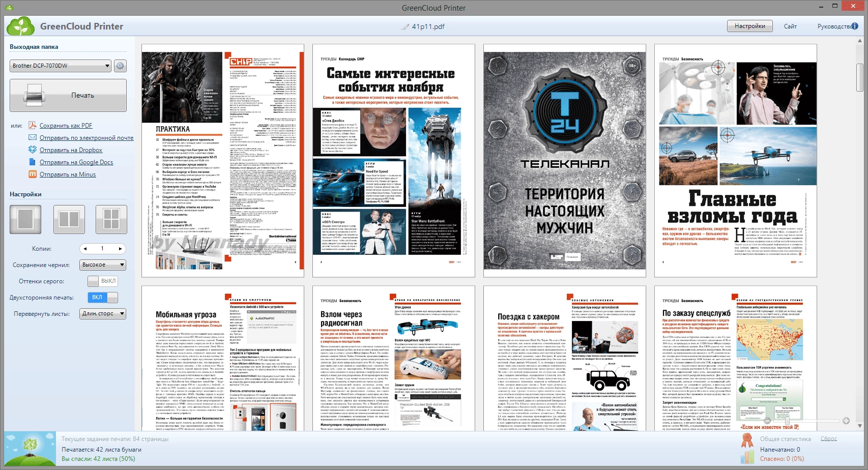Click Отправить на Google Docs link
Viewport: 868px width, 470px height.
[76, 162]
